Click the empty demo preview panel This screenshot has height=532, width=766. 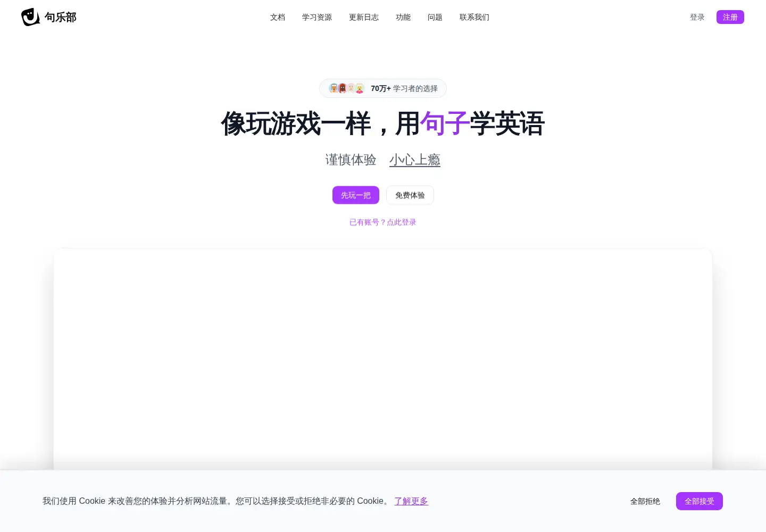[383, 359]
